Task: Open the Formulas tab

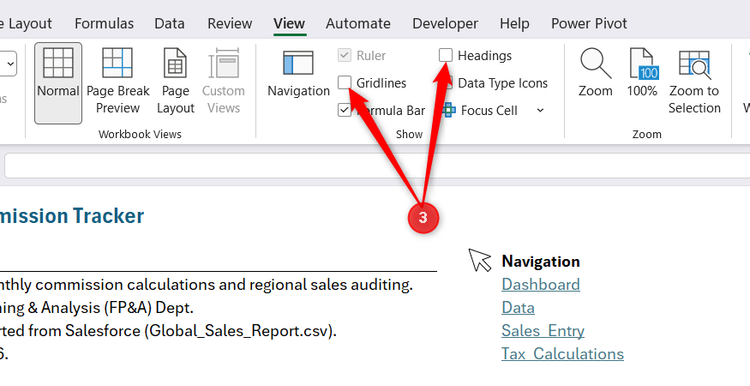Action: coord(104,23)
